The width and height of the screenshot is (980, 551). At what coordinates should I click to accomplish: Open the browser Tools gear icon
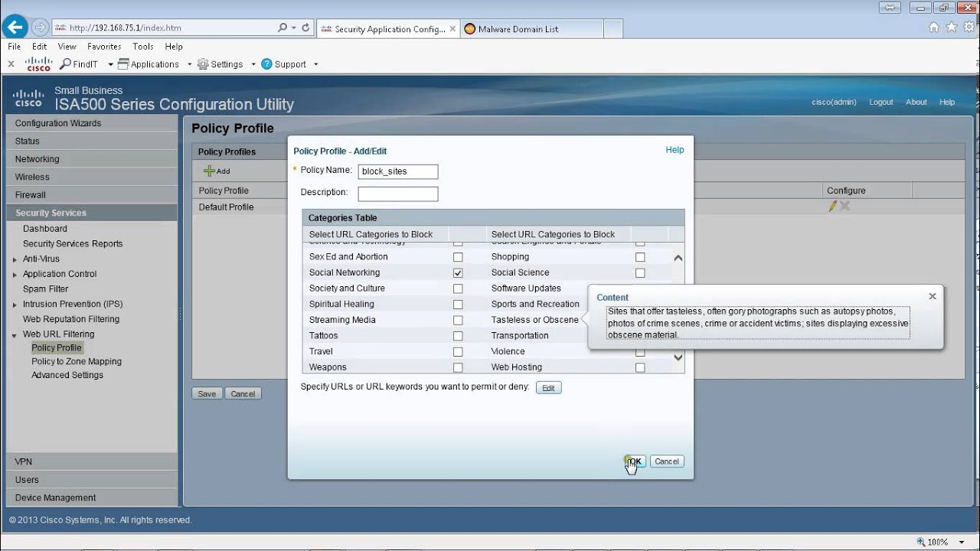tap(969, 28)
